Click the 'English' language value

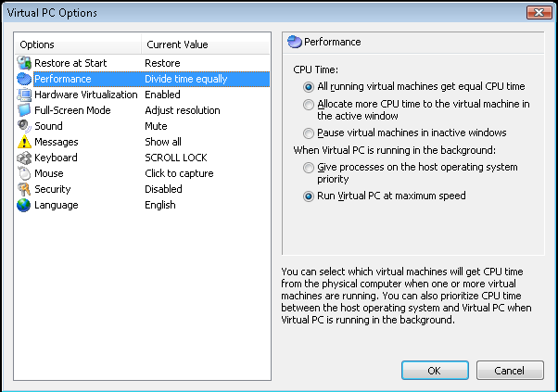pyautogui.click(x=160, y=205)
